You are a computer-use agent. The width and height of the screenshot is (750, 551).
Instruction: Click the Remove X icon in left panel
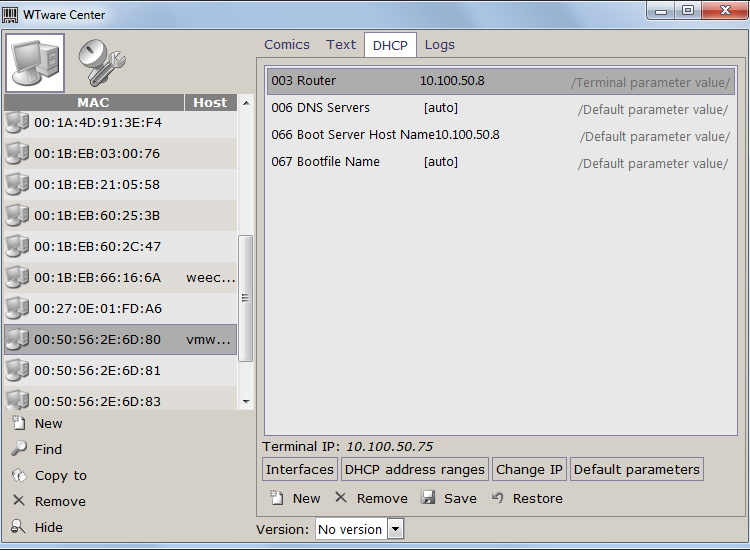click(x=18, y=501)
